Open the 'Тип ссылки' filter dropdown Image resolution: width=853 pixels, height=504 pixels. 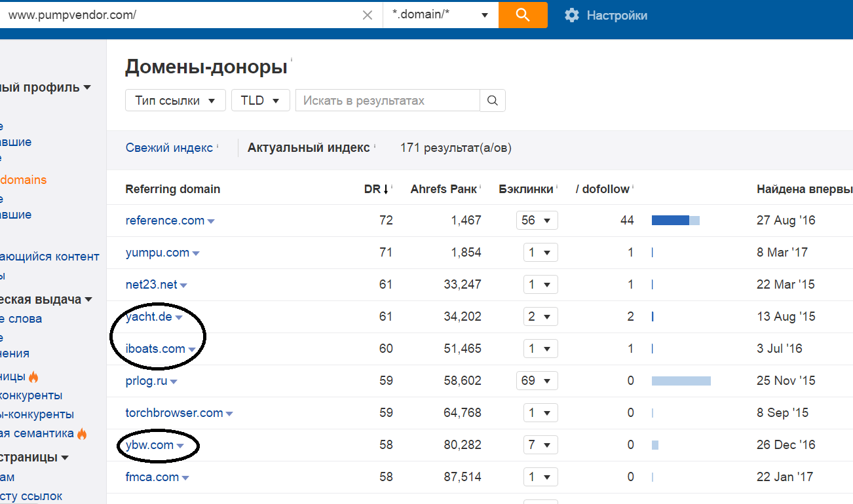coord(175,100)
